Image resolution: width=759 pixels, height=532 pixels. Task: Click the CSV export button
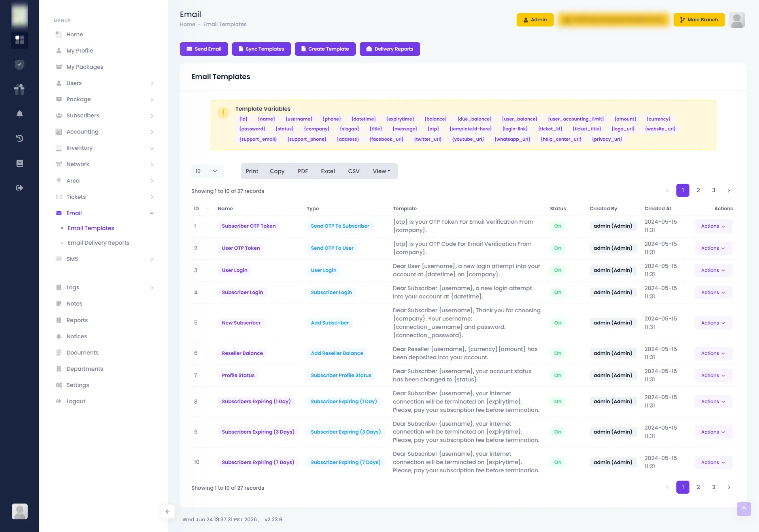pyautogui.click(x=354, y=171)
